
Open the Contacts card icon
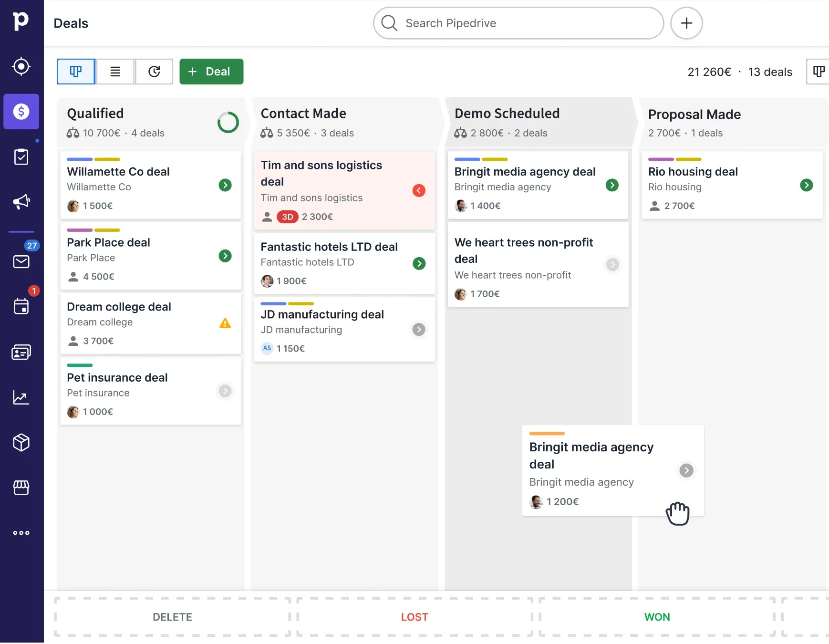(21, 352)
